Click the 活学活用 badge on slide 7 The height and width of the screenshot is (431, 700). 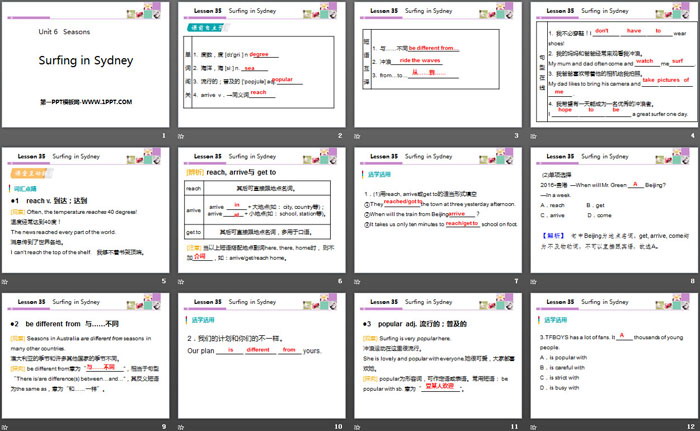coord(372,175)
